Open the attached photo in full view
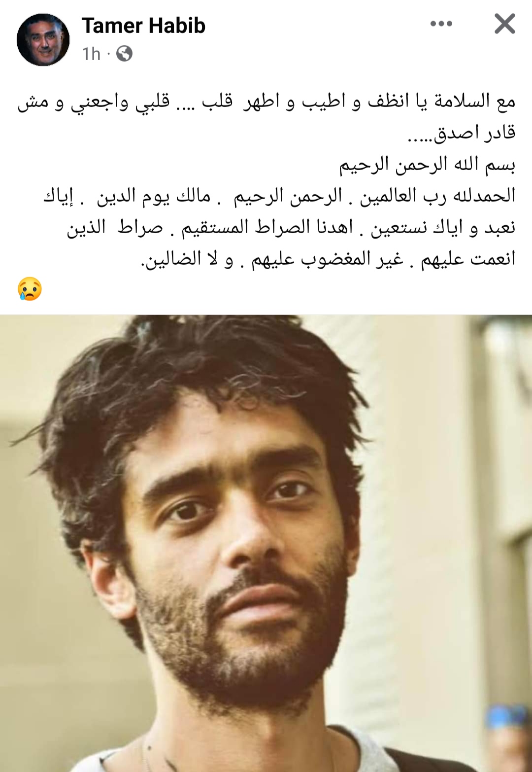 (x=266, y=543)
